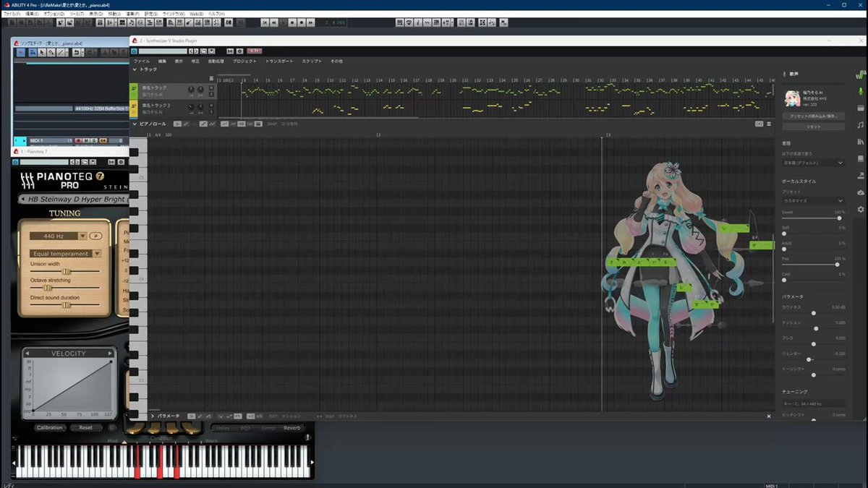Open the 日本語 (デフォルト) language dropdown
The width and height of the screenshot is (868, 488).
point(813,163)
